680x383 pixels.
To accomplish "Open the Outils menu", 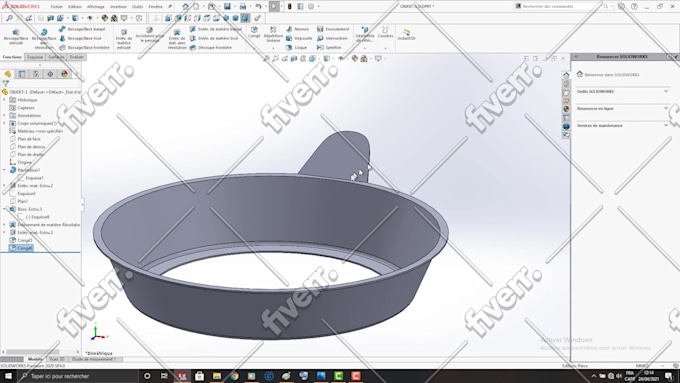I will coord(137,7).
